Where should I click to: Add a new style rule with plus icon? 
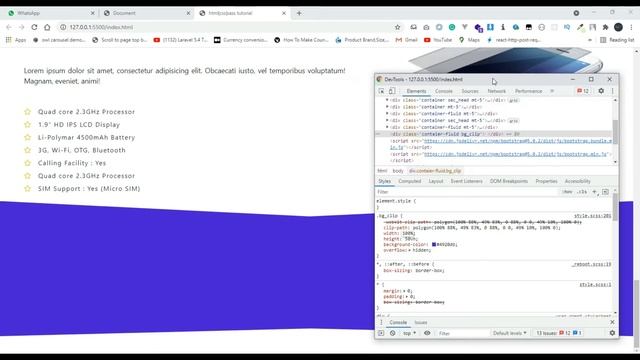point(595,192)
